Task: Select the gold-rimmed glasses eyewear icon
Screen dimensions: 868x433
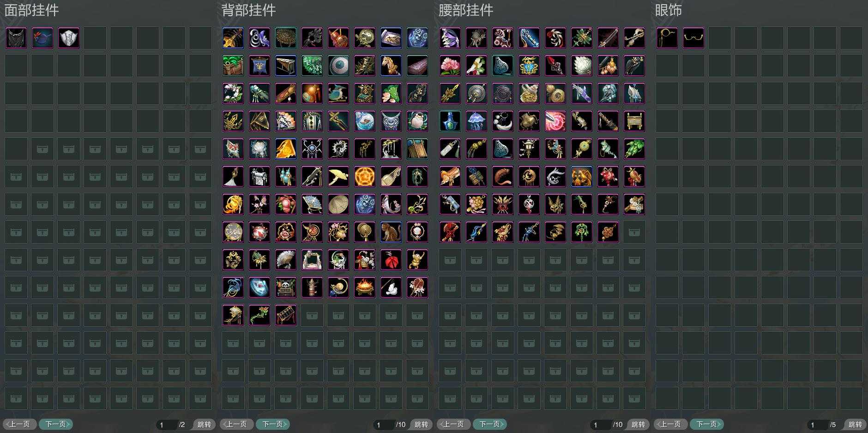Action: point(693,38)
